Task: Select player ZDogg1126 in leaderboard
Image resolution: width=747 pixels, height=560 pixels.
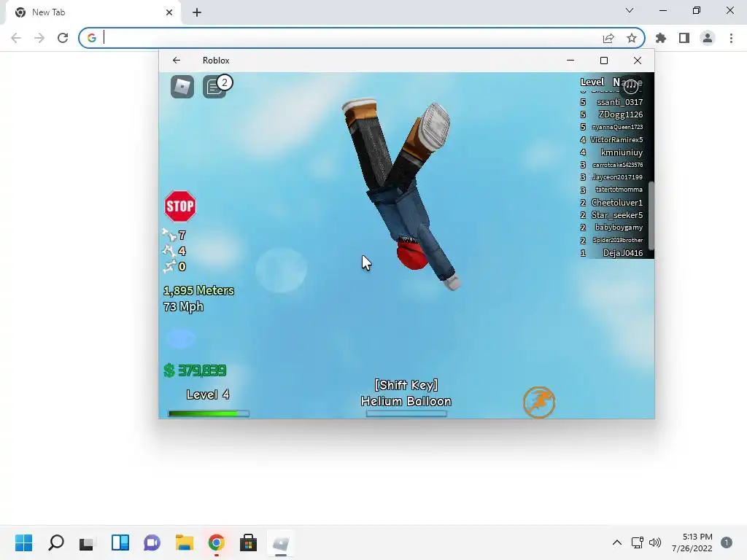Action: click(621, 114)
